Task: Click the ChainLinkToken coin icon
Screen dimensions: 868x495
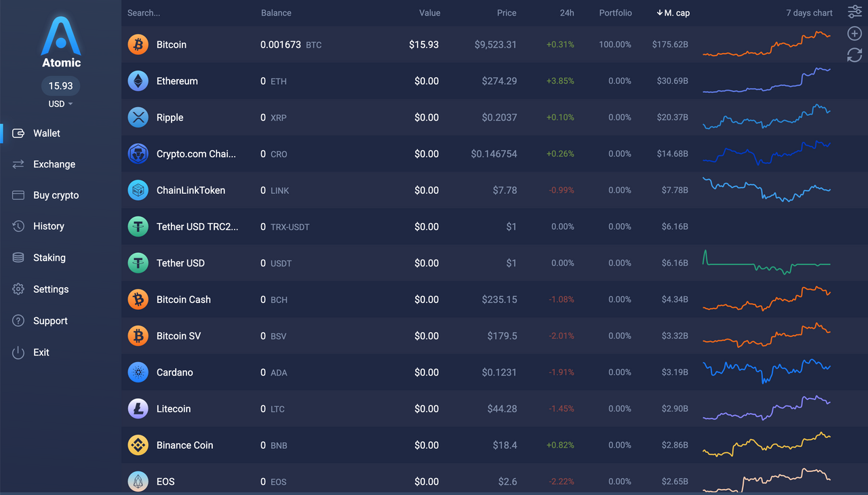Action: pyautogui.click(x=138, y=191)
